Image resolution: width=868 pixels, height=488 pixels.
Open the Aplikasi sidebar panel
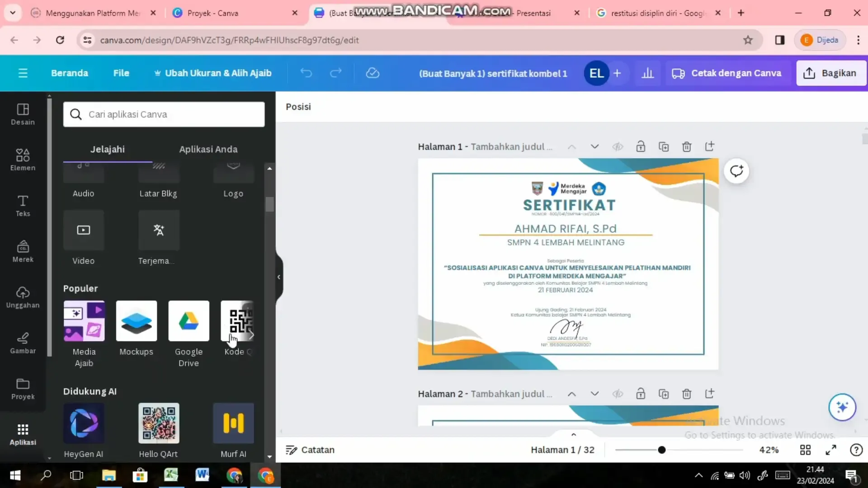click(23, 434)
